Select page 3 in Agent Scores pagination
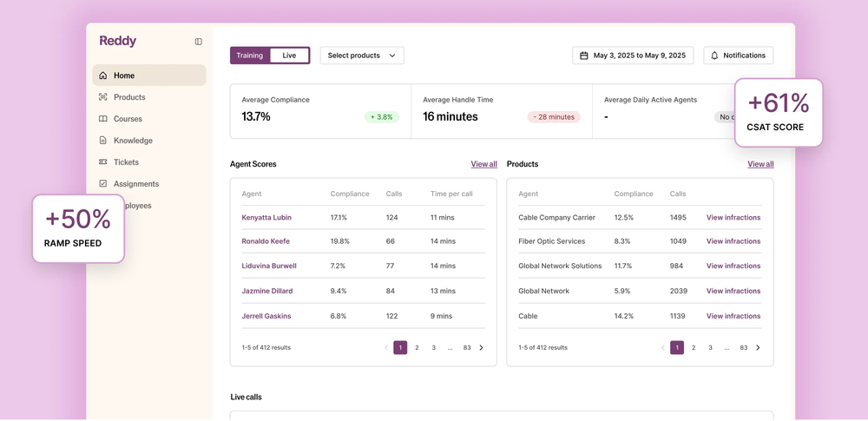Screen dimensions: 868x421 coord(433,348)
